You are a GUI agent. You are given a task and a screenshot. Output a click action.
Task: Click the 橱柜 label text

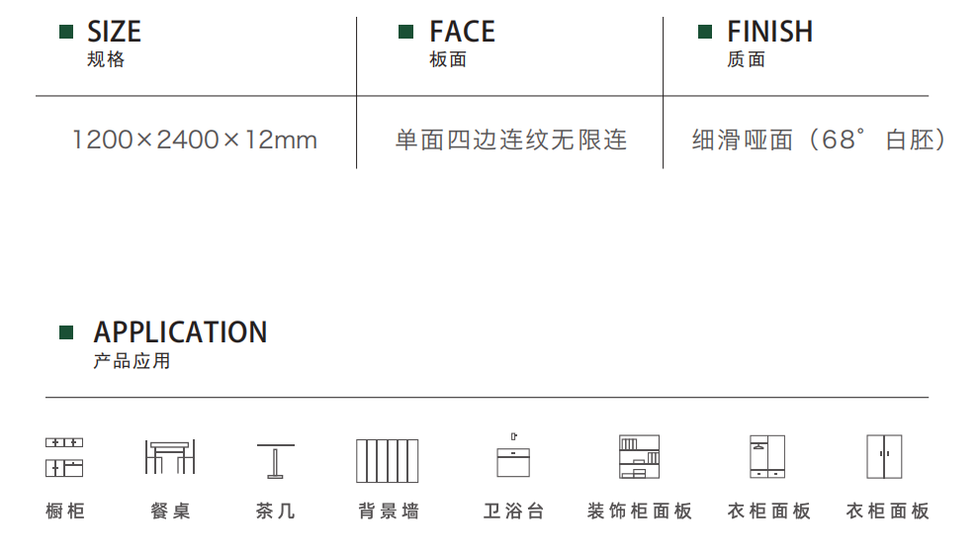(x=65, y=512)
